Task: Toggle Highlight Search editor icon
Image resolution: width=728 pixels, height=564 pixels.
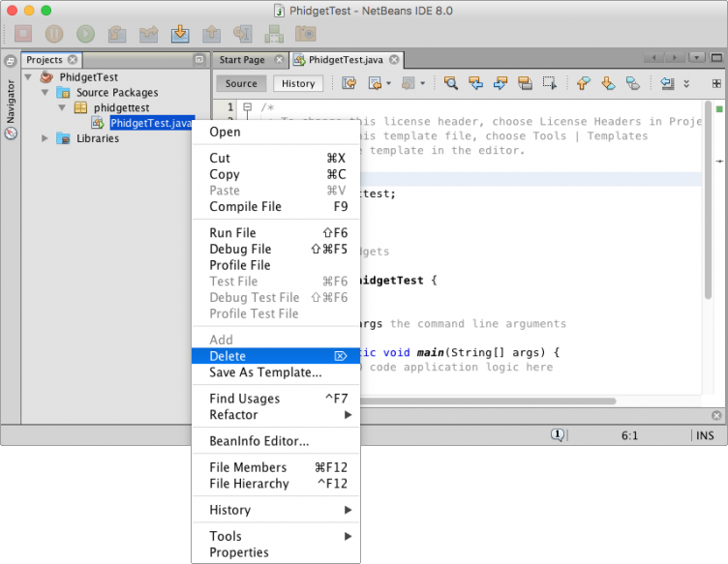Action: click(x=525, y=83)
